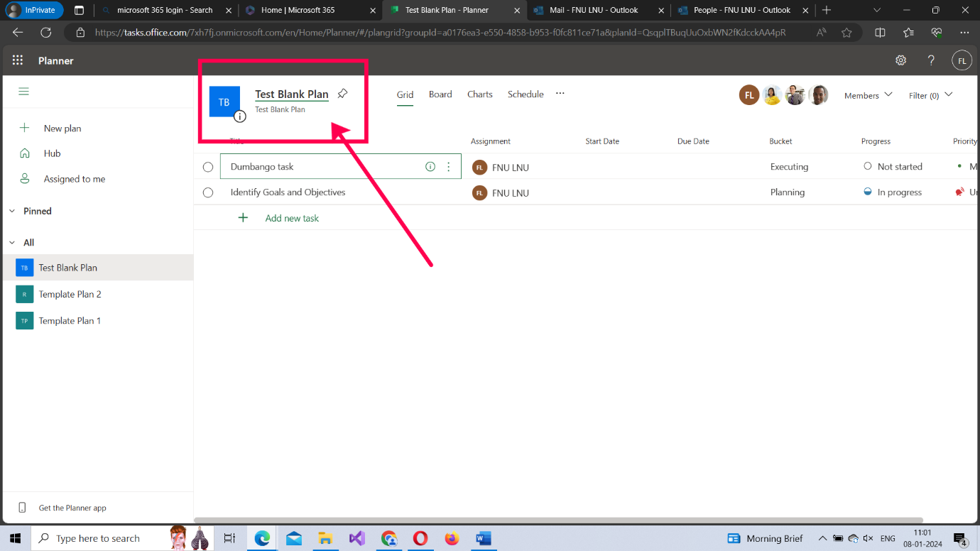Click the Dumbango task title field
The width and height of the screenshot is (980, 551).
340,167
